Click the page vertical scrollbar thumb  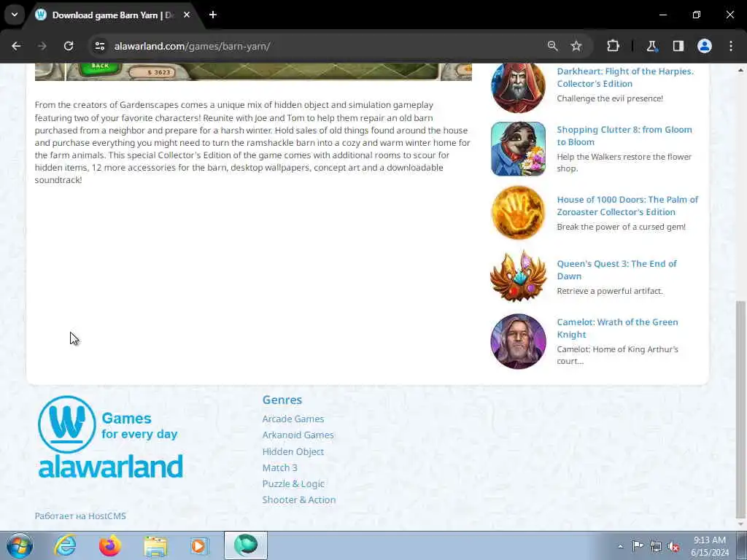740,410
